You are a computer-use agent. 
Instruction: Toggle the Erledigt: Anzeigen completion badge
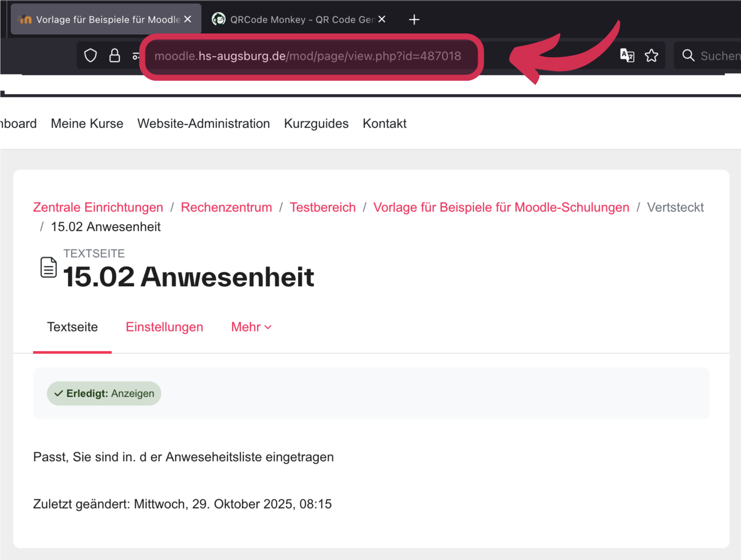click(104, 393)
